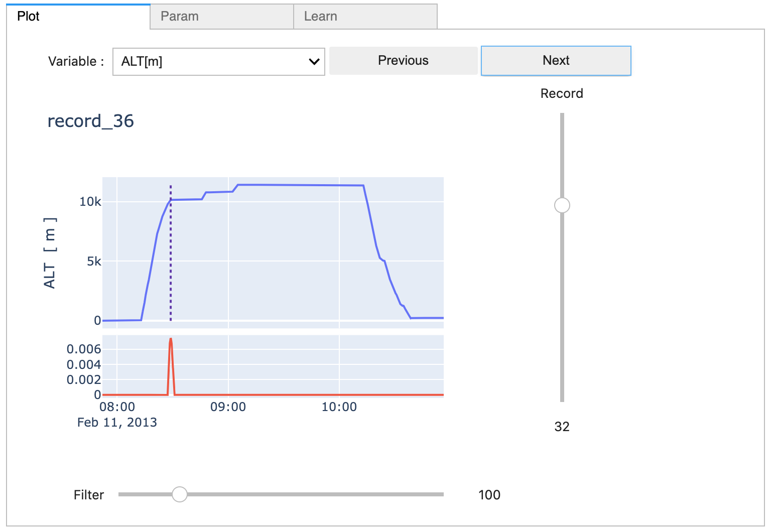Click the purple dotted vertical marker line

[x=171, y=261]
